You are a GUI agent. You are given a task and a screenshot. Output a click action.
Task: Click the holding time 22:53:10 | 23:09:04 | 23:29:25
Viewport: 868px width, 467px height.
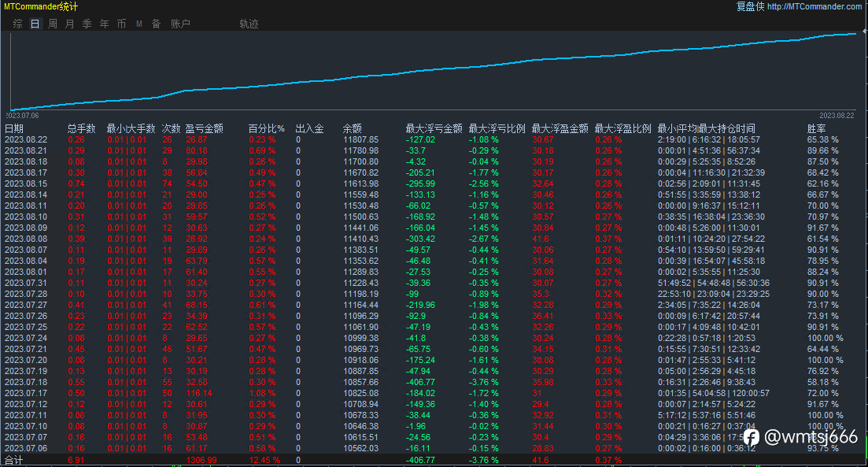click(714, 295)
